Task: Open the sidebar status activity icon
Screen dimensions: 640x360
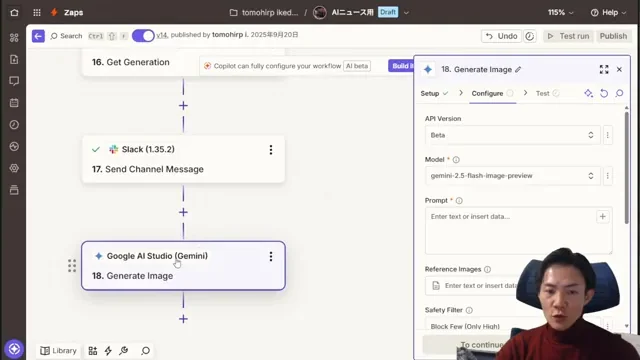Action: [14, 146]
